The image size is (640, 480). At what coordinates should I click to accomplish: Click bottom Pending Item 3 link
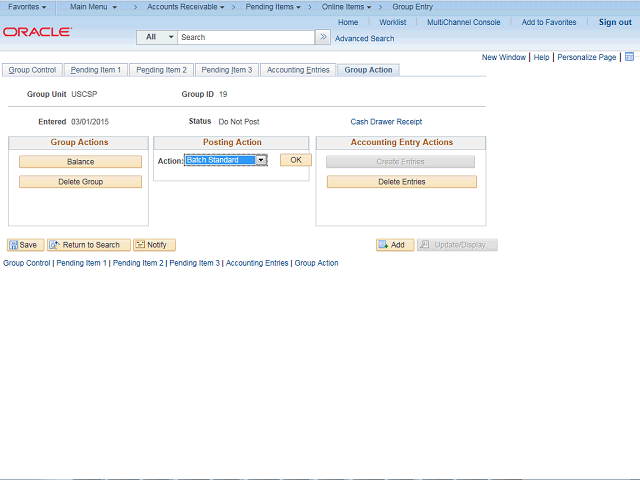pos(194,263)
